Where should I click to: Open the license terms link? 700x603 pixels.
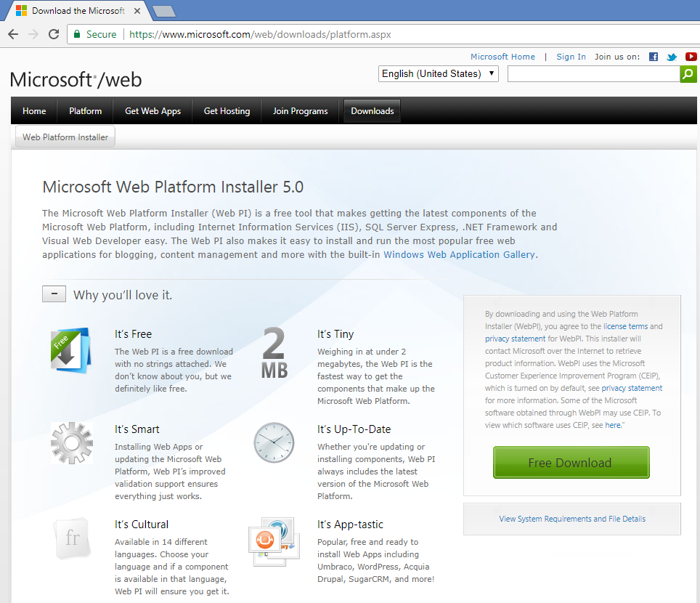625,326
